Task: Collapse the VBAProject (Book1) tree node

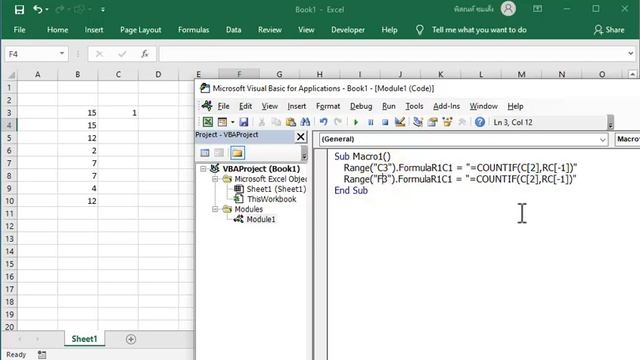Action: click(203, 169)
